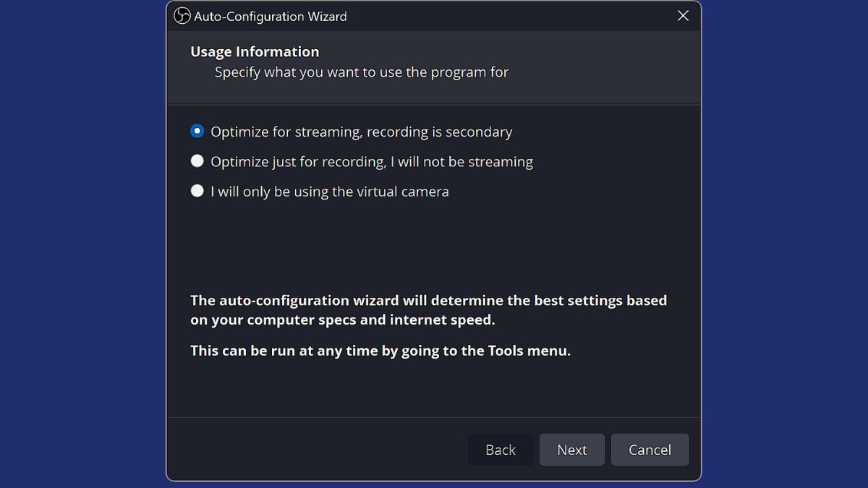Viewport: 868px width, 488px height.
Task: Click the empty title bar area beside the title
Action: pos(506,16)
